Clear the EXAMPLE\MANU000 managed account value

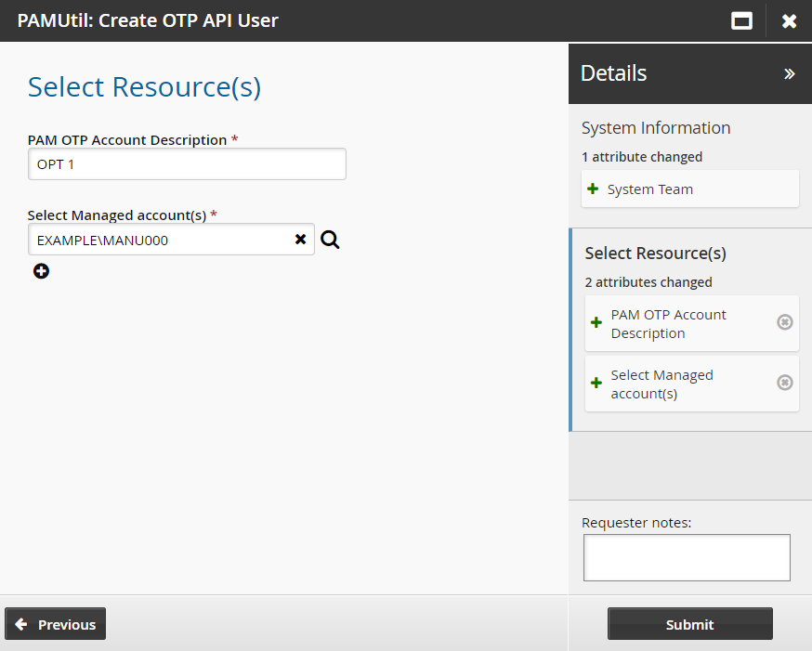300,240
